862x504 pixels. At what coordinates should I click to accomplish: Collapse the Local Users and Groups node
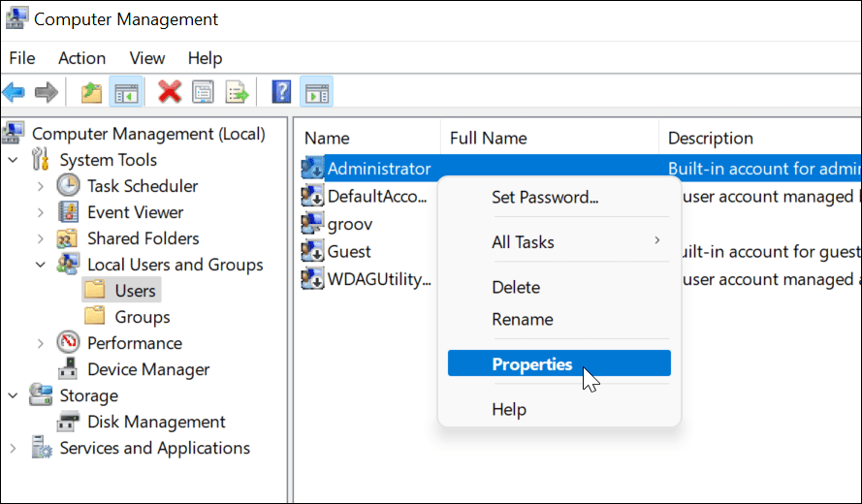coord(41,265)
